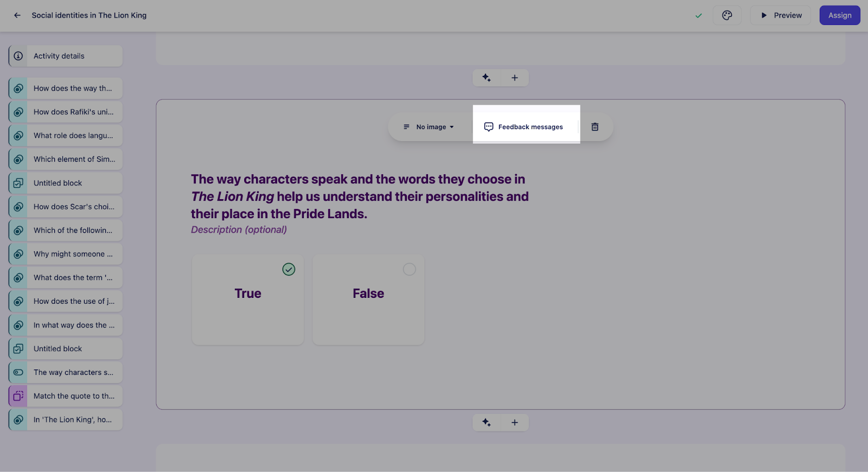
Task: Go back using the left arrow icon
Action: coord(17,15)
